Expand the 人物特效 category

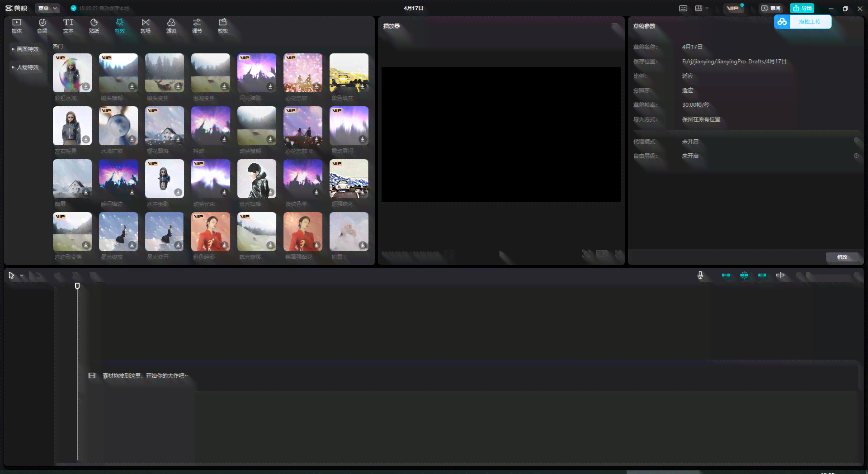tap(26, 67)
